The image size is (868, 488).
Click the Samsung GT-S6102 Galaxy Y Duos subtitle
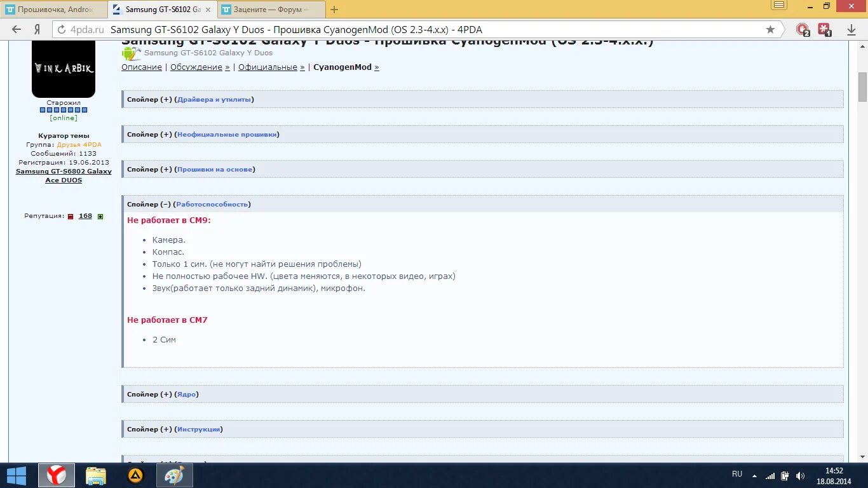(x=208, y=53)
